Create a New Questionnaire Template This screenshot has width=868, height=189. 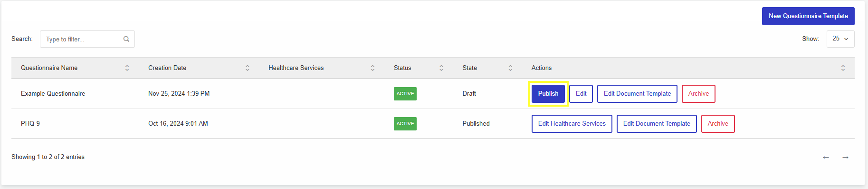tap(808, 16)
